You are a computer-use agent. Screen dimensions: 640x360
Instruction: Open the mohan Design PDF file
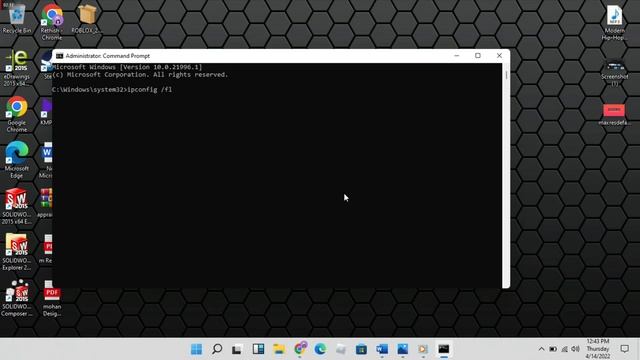tap(52, 298)
